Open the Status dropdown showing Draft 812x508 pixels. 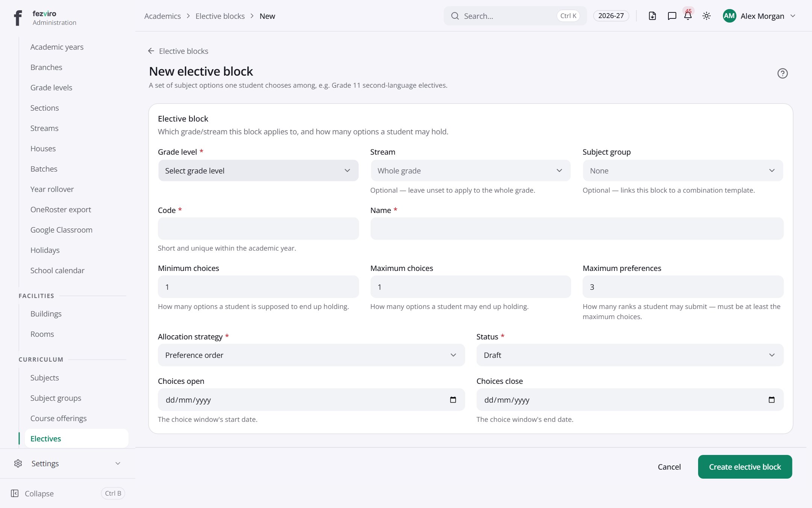coord(630,355)
